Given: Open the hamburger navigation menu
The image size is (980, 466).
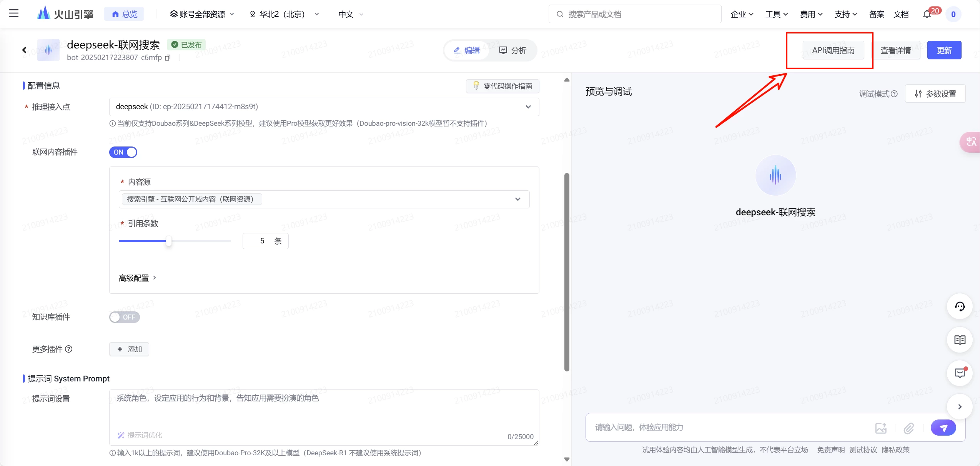Looking at the screenshot, I should [x=14, y=14].
